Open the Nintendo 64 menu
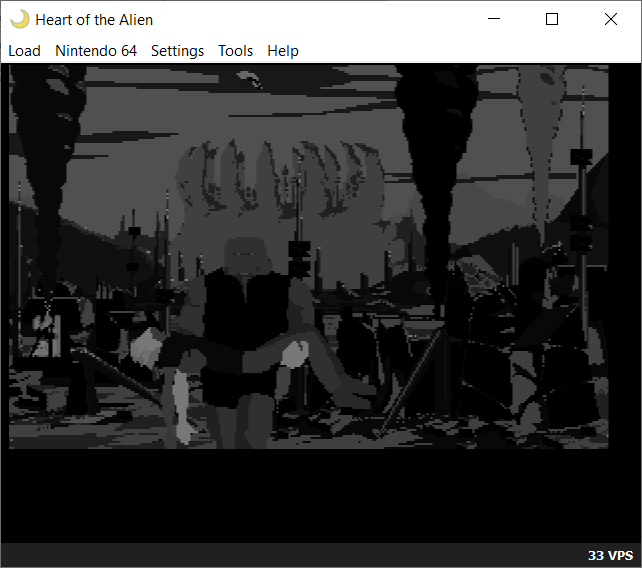This screenshot has width=642, height=568. pos(96,51)
